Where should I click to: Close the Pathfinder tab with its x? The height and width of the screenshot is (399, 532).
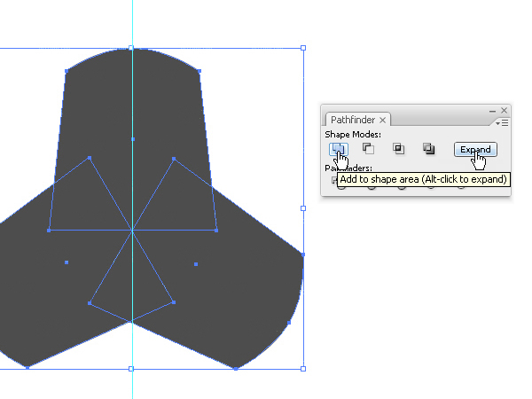(x=382, y=120)
